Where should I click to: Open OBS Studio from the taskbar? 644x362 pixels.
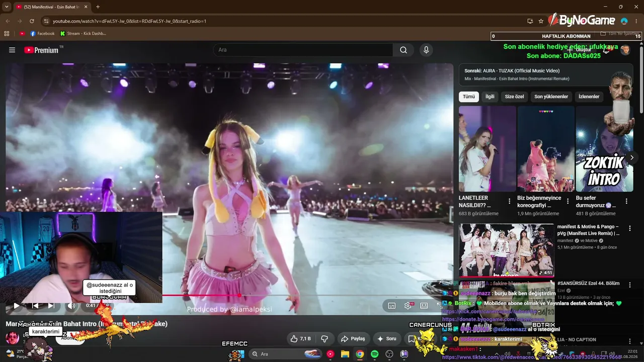pos(389,354)
